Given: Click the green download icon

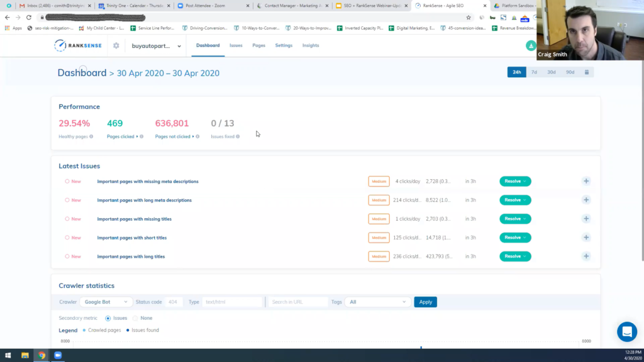Looking at the screenshot, I should 531,45.
